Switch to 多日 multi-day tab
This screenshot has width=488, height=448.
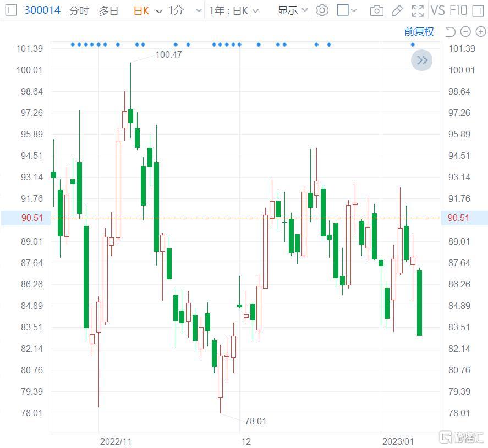point(108,10)
